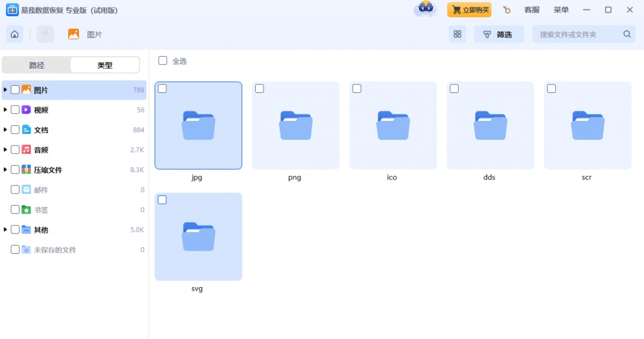The width and height of the screenshot is (644, 339).
Task: Click the 压缩文件 archive icon
Action: click(26, 169)
